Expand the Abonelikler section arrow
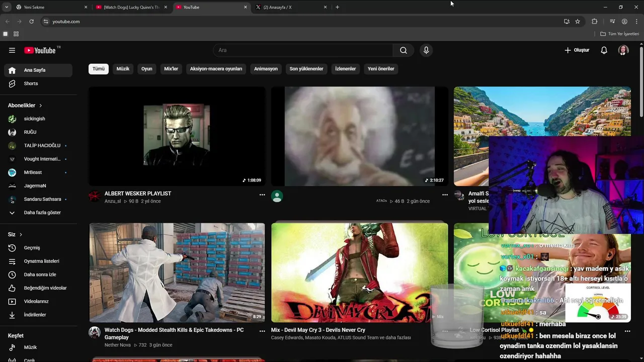This screenshot has width=644, height=362. (x=41, y=106)
